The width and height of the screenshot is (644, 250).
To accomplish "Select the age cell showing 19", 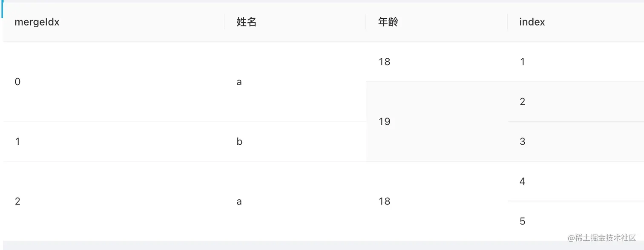I will 437,121.
